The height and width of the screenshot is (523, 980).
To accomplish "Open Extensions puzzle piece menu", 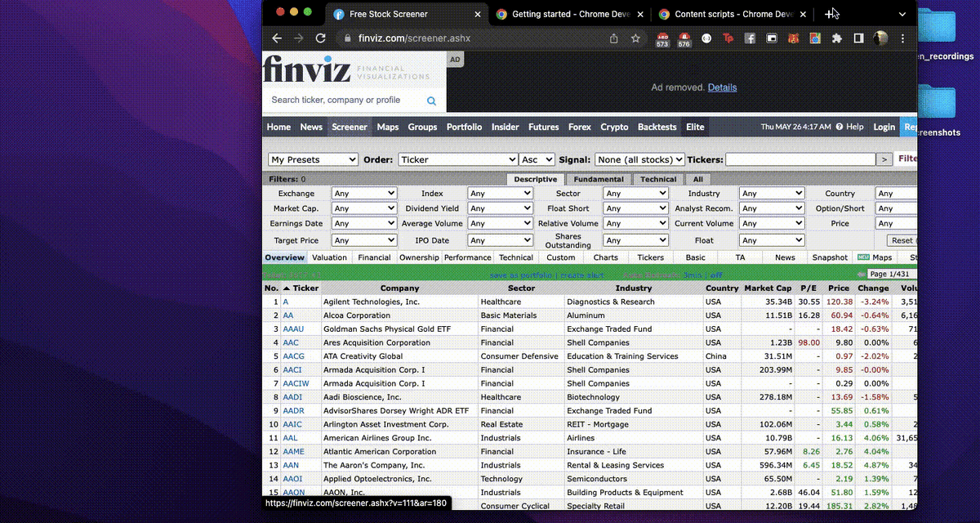I will tap(836, 38).
